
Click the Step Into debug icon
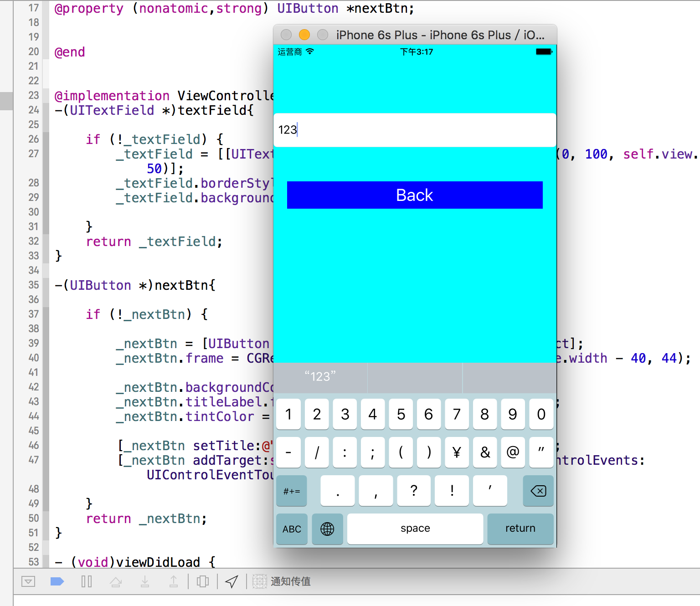pyautogui.click(x=145, y=581)
